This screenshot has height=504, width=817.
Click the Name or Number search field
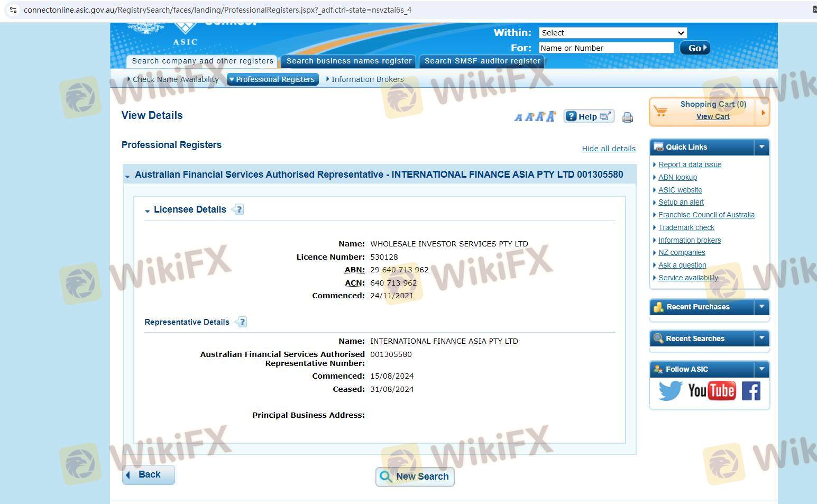(x=606, y=48)
